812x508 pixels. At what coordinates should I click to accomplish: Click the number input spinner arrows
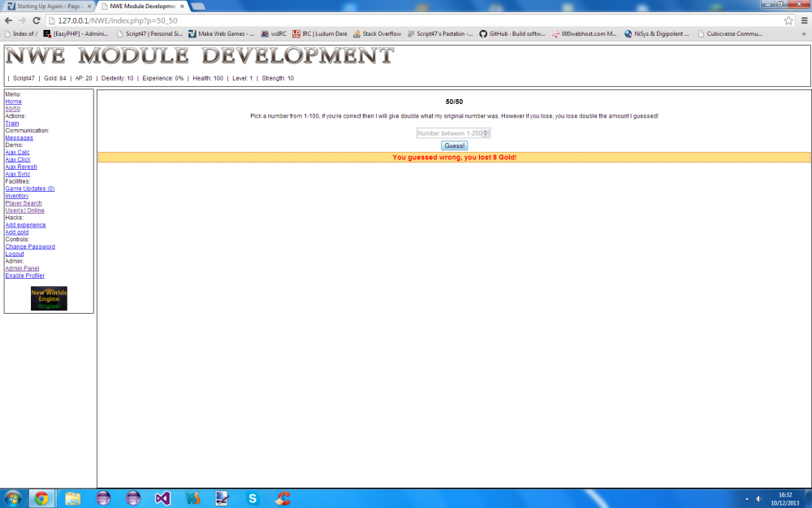tap(486, 132)
